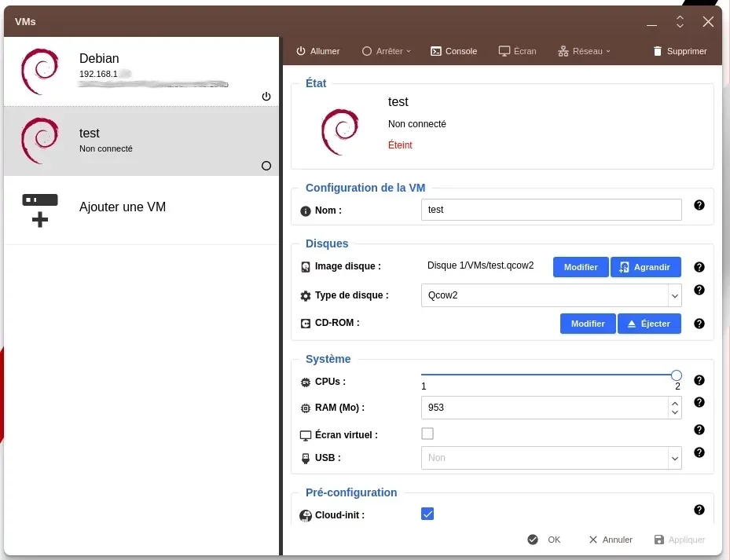Open help for Type de disque

(699, 290)
